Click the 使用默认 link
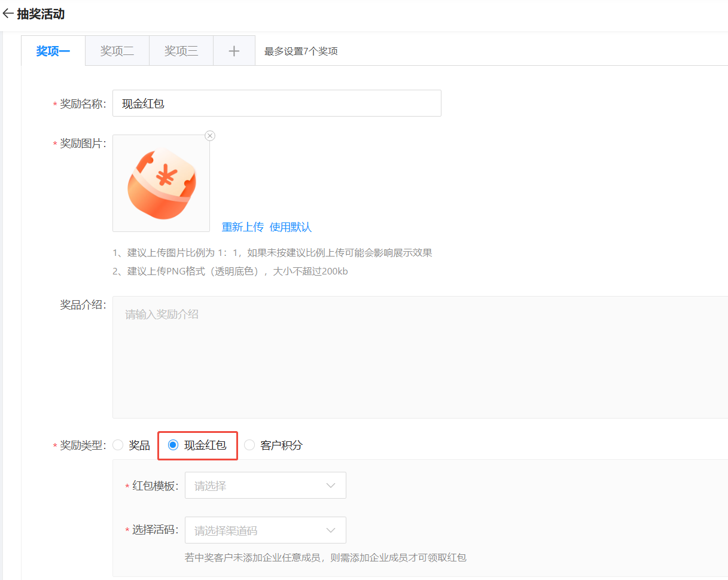Viewport: 728px width, 580px height. [291, 227]
